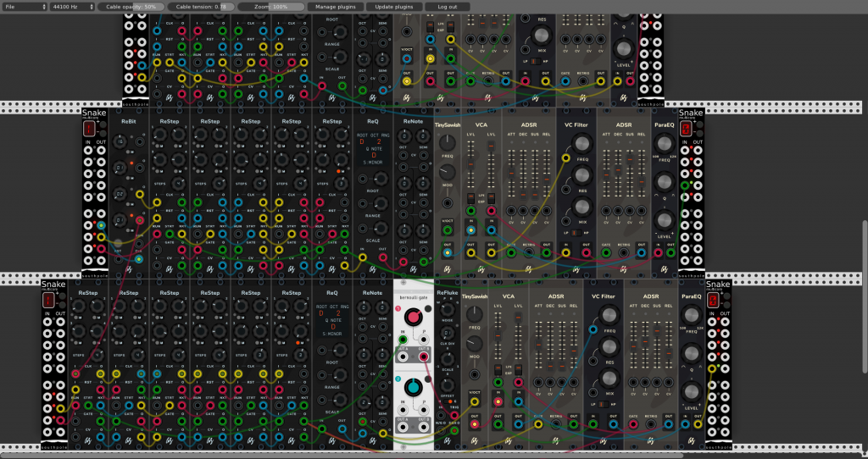Click the ReFluke SCALE knob
The image size is (868, 459).
click(x=448, y=359)
